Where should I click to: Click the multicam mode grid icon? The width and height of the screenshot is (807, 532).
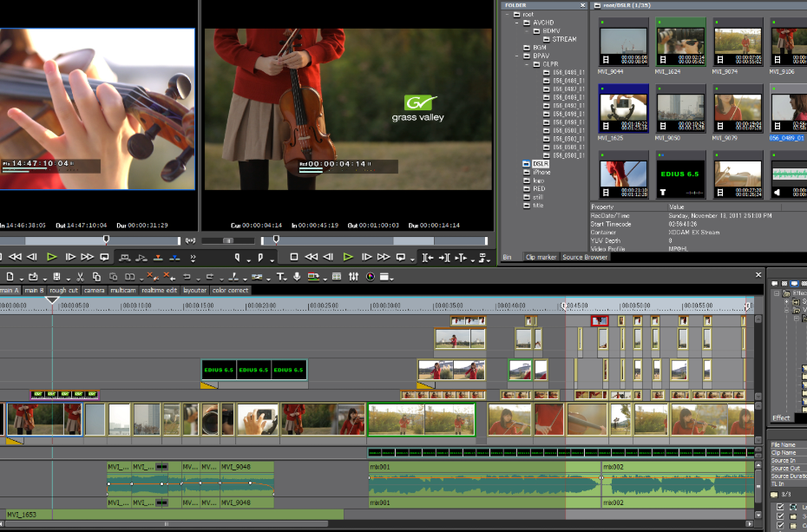click(x=337, y=277)
